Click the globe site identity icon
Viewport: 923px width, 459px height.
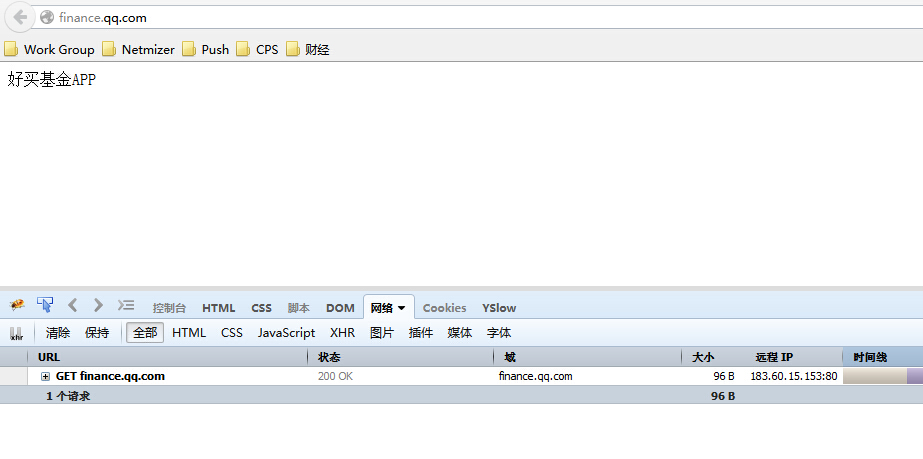(x=47, y=17)
